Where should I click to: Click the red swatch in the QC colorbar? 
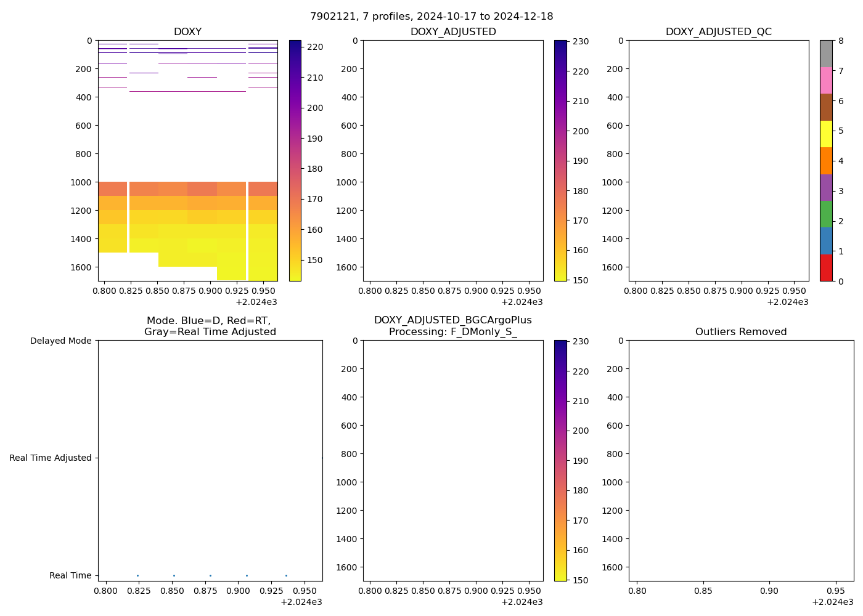tap(826, 268)
